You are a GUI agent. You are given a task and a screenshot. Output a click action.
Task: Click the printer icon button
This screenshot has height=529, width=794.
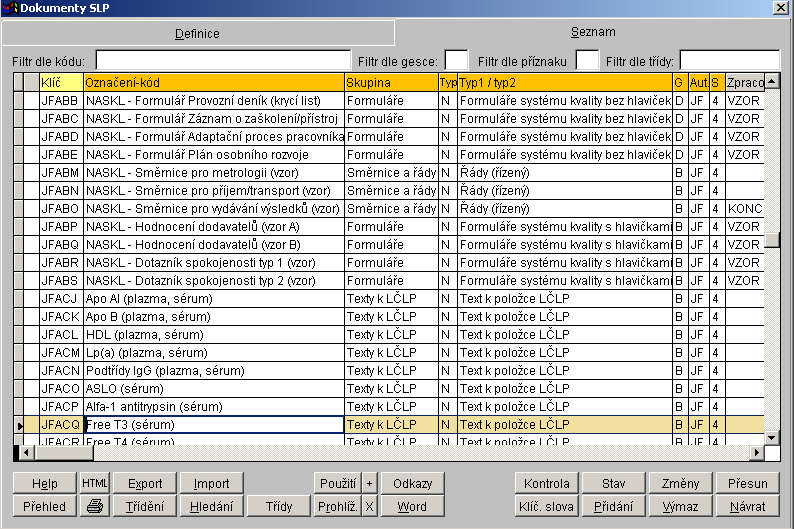point(95,506)
